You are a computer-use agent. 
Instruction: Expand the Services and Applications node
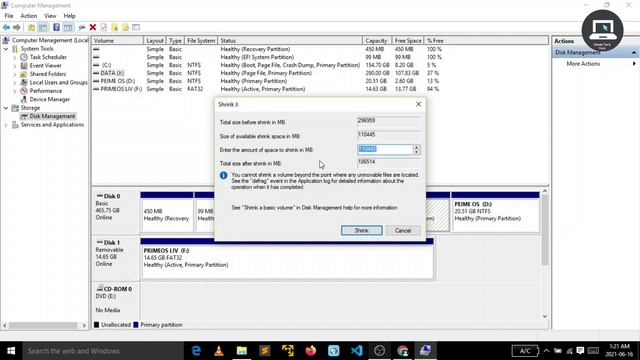[x=6, y=125]
